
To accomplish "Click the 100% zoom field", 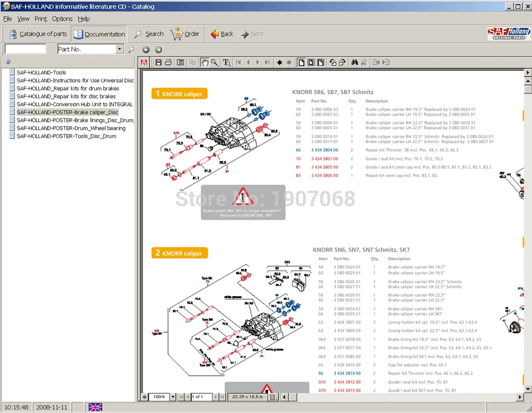I will pyautogui.click(x=159, y=397).
